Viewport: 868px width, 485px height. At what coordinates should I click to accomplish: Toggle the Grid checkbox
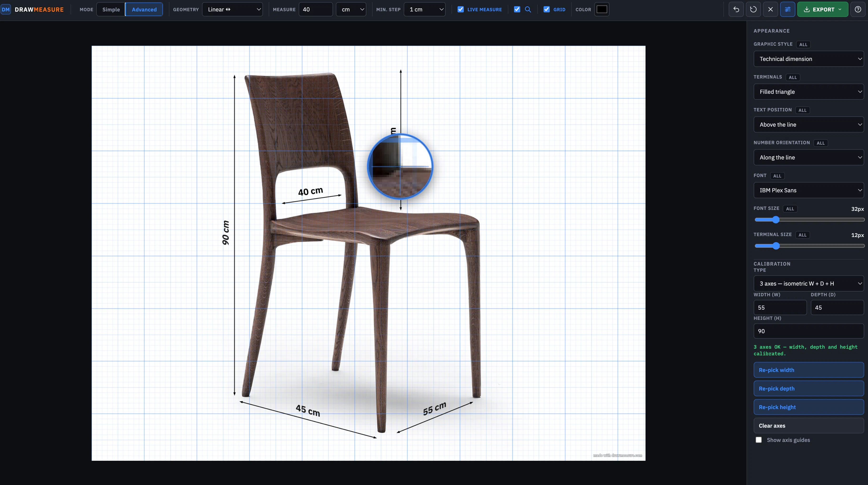click(x=546, y=10)
